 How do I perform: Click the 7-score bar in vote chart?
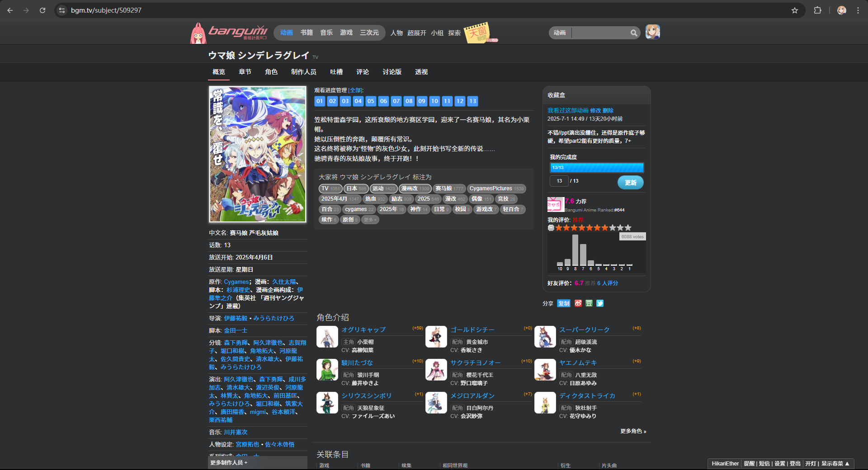(x=583, y=254)
